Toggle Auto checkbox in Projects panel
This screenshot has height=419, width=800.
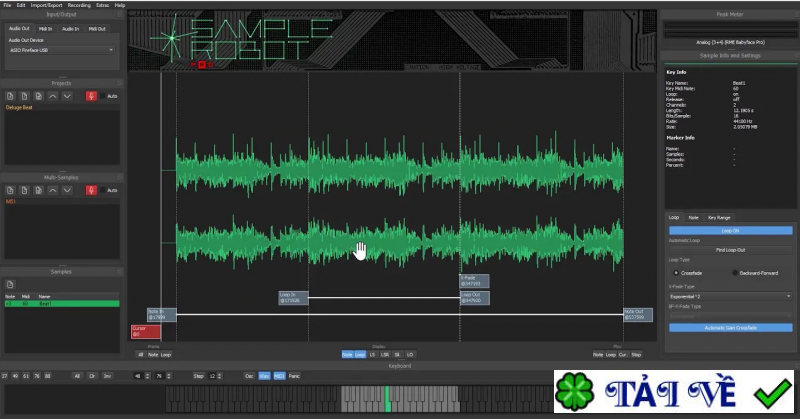tap(102, 96)
